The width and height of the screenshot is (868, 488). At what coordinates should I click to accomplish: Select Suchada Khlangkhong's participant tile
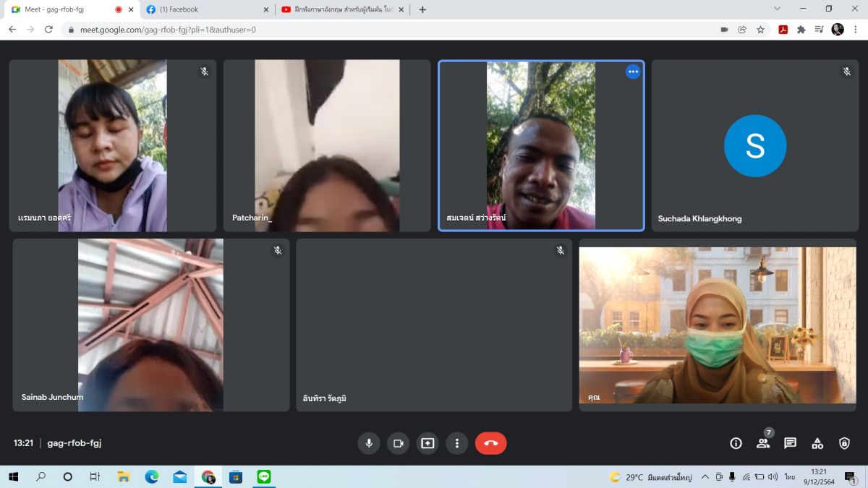pos(754,145)
